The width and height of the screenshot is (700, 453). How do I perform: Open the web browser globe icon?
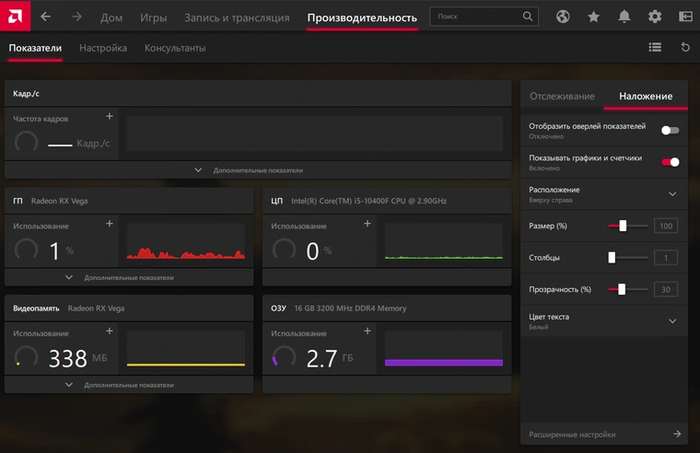(x=563, y=17)
